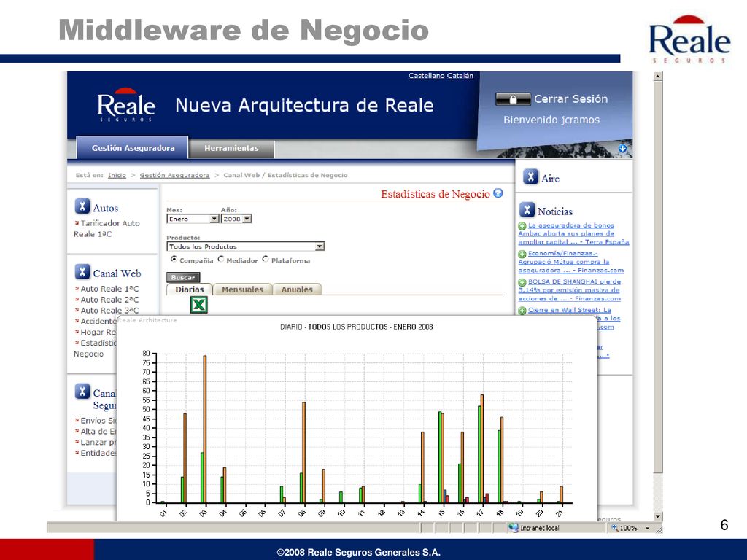Click the vertical scrollbar down arrow
The width and height of the screenshot is (747, 560).
(x=658, y=517)
